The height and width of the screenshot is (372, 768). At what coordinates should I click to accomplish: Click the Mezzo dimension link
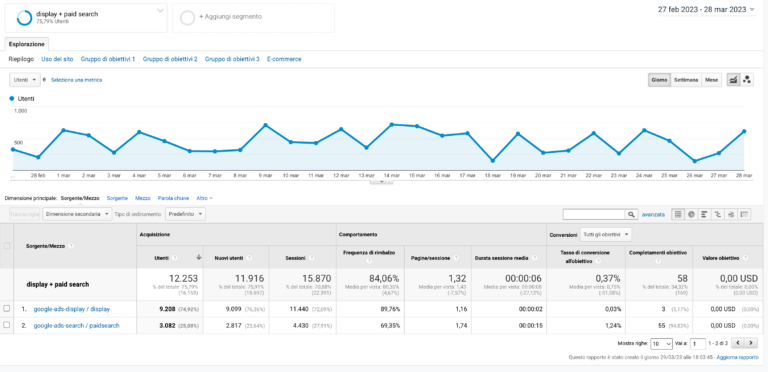point(143,198)
